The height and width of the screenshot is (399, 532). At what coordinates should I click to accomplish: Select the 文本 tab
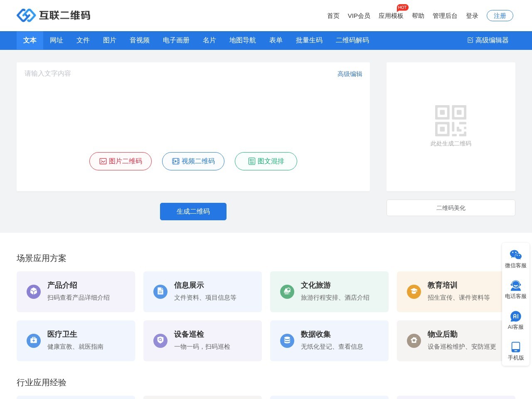coord(30,40)
